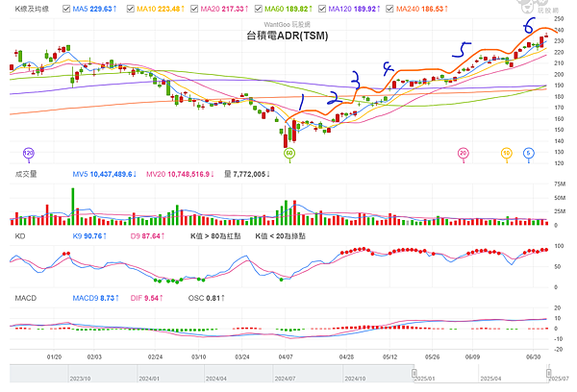
Task: Click the 成交量 volume panel label
Action: (26, 174)
